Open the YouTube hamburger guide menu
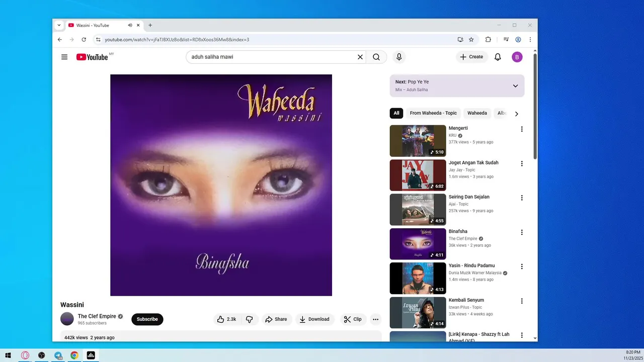Viewport: 644px width, 362px height. [64, 57]
